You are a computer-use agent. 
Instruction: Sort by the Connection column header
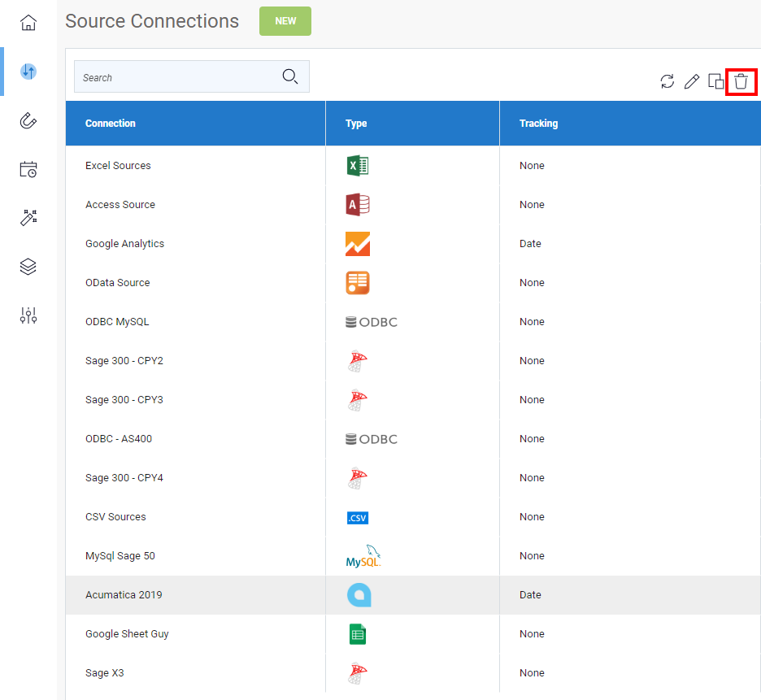(x=111, y=124)
